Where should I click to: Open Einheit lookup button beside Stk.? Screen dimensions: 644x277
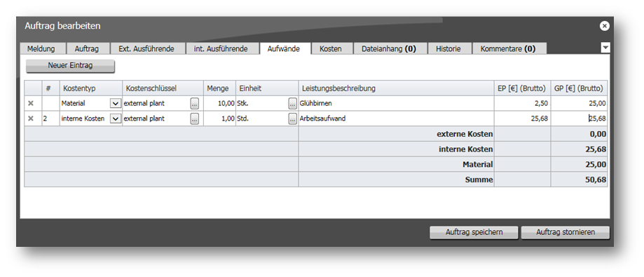(292, 104)
